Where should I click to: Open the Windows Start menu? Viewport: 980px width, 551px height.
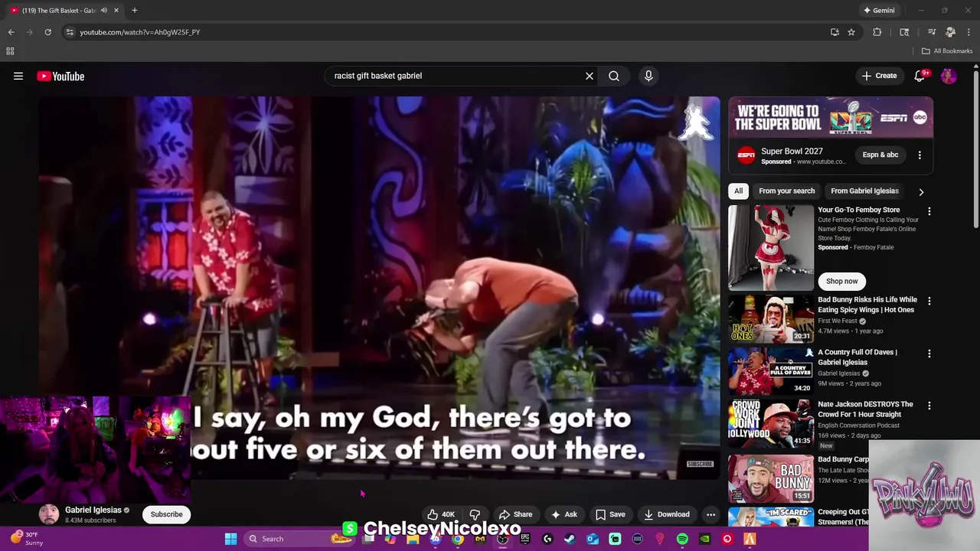pyautogui.click(x=230, y=539)
